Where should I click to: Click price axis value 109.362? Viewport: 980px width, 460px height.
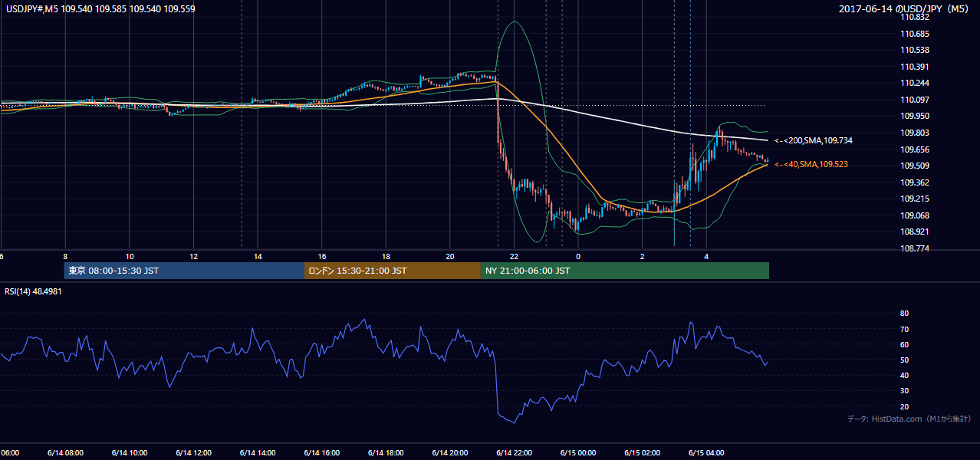point(916,182)
